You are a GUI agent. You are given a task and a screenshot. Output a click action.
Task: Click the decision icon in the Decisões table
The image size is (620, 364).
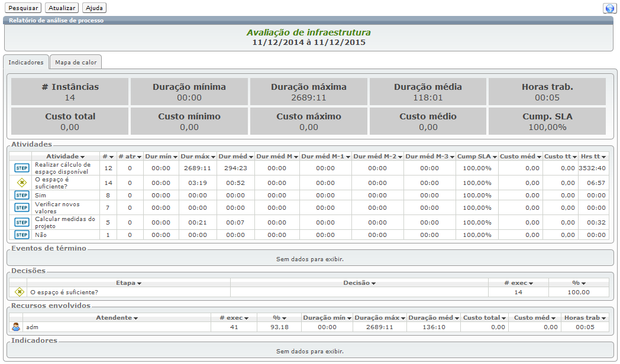pos(19,292)
